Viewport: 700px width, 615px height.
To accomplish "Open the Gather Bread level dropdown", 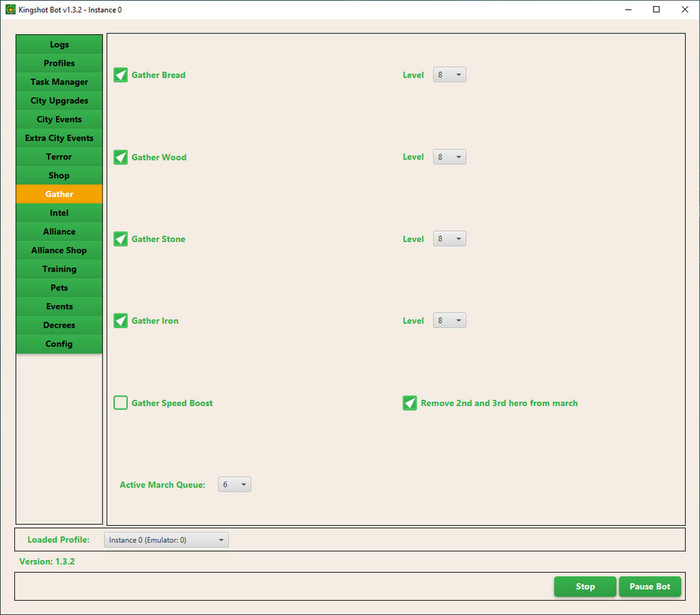I will pyautogui.click(x=449, y=75).
